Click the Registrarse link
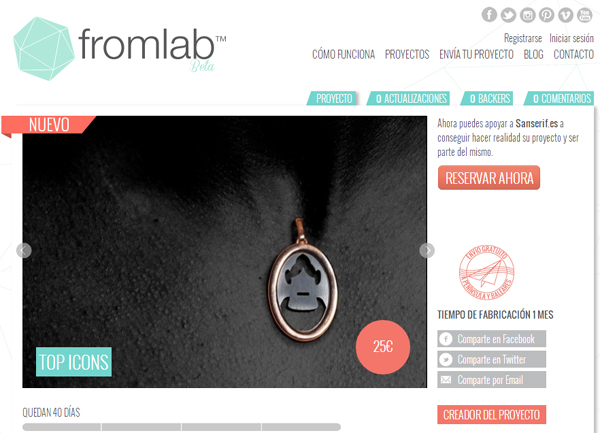This screenshot has width=600, height=433. pos(523,38)
